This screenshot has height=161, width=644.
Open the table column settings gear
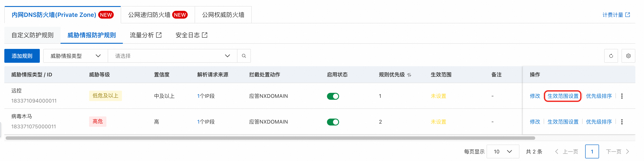(x=628, y=56)
